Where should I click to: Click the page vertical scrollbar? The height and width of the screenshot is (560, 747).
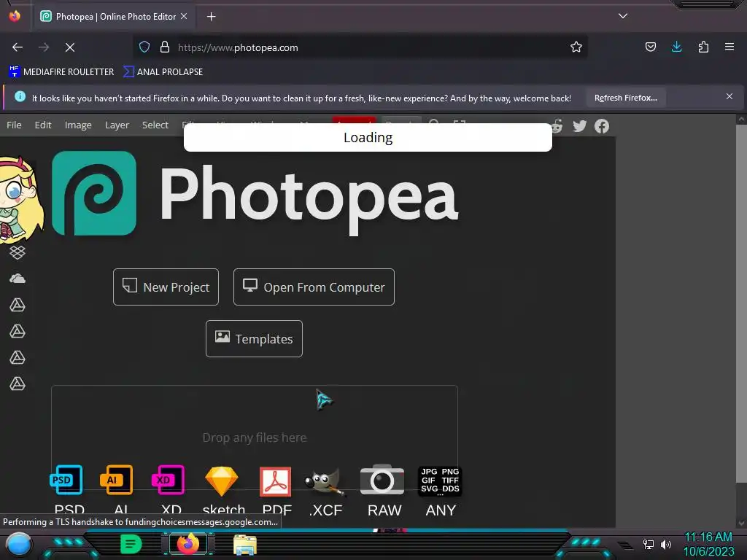pos(741,304)
